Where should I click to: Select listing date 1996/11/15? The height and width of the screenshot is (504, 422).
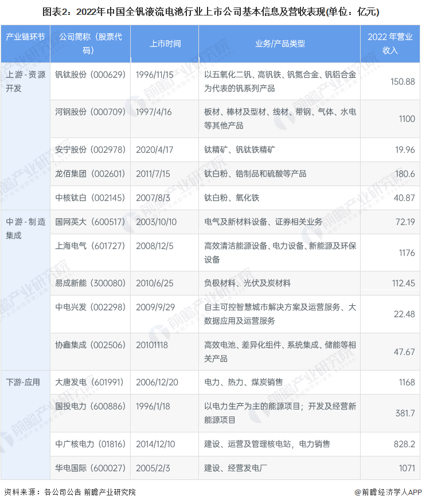click(154, 75)
